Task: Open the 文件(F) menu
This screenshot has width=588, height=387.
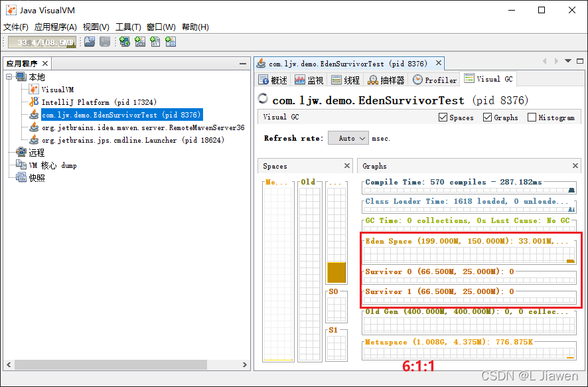Action: click(16, 27)
